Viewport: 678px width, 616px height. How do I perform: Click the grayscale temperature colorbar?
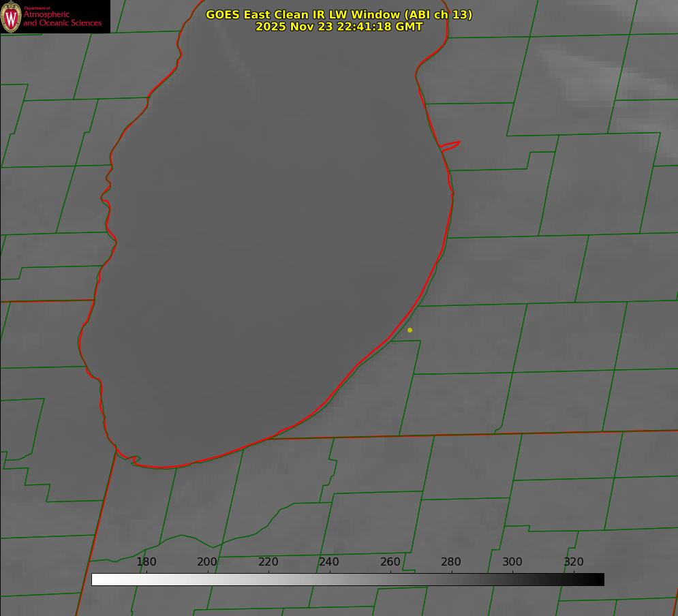point(348,579)
